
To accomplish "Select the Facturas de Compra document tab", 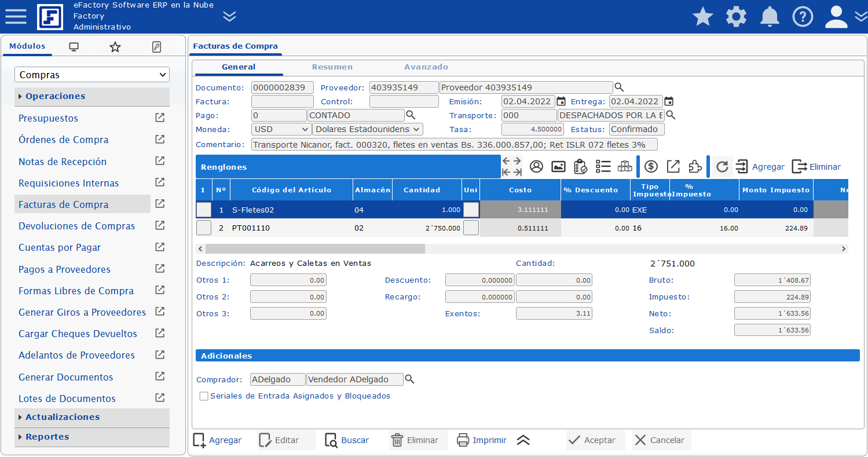I will [236, 46].
